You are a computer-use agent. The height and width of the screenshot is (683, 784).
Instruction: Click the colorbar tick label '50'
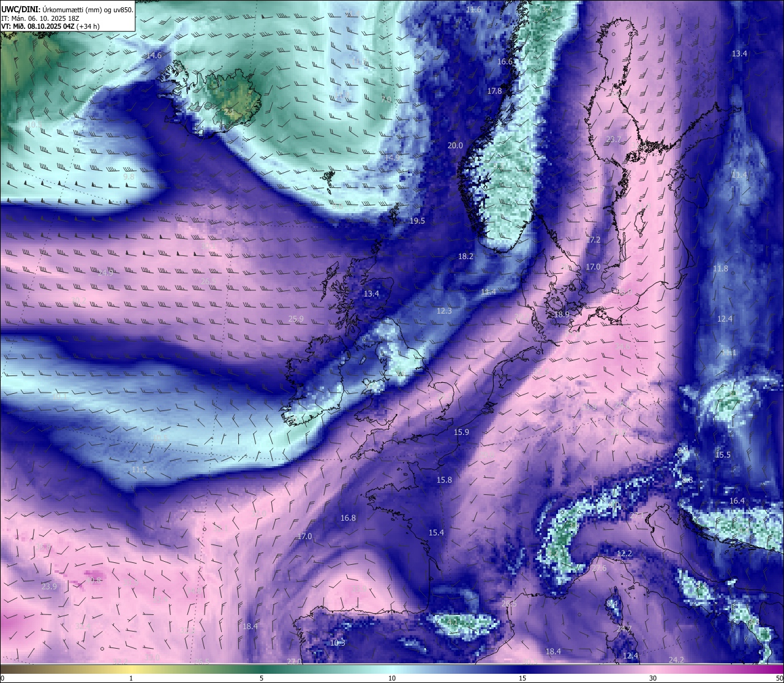pos(778,678)
